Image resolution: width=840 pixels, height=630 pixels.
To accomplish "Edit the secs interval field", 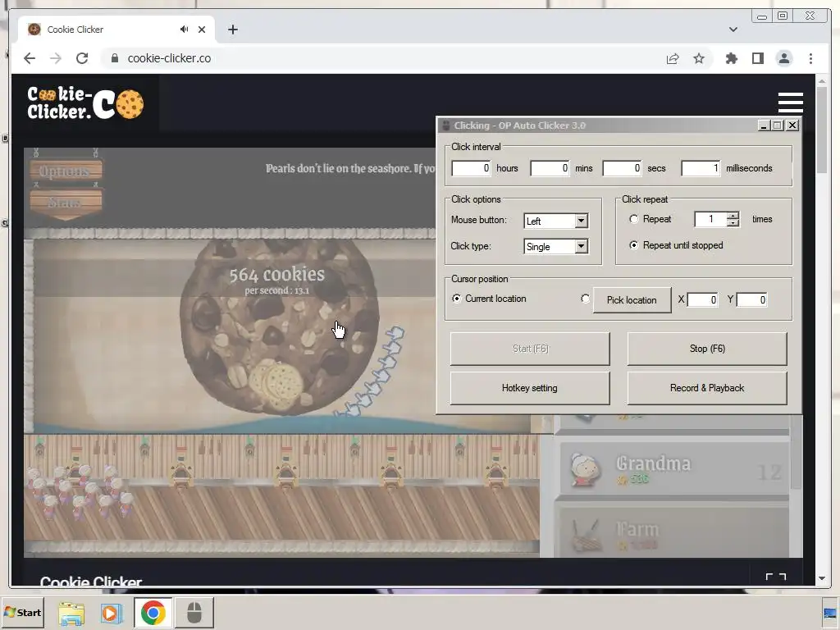I will [622, 168].
